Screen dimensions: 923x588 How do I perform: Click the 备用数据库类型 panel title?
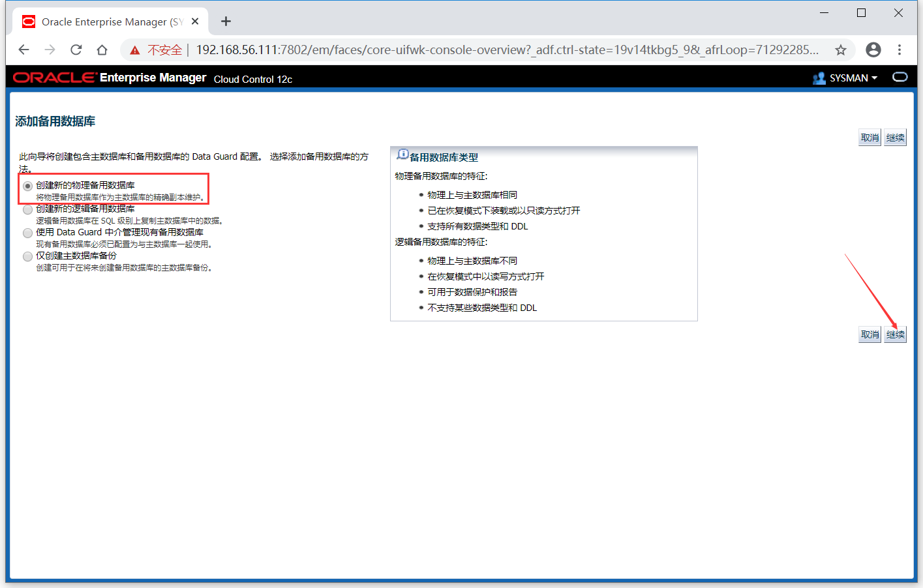[x=444, y=157]
